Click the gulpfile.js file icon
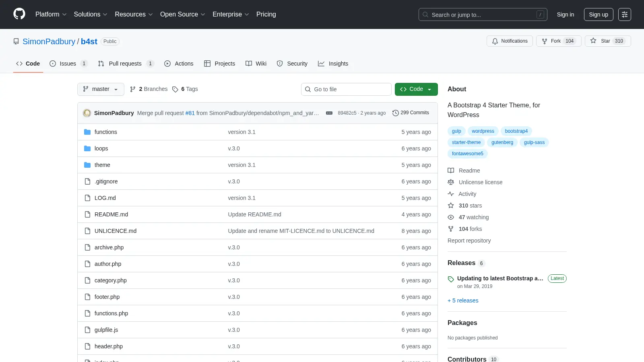This screenshot has width=644, height=362. 87,330
